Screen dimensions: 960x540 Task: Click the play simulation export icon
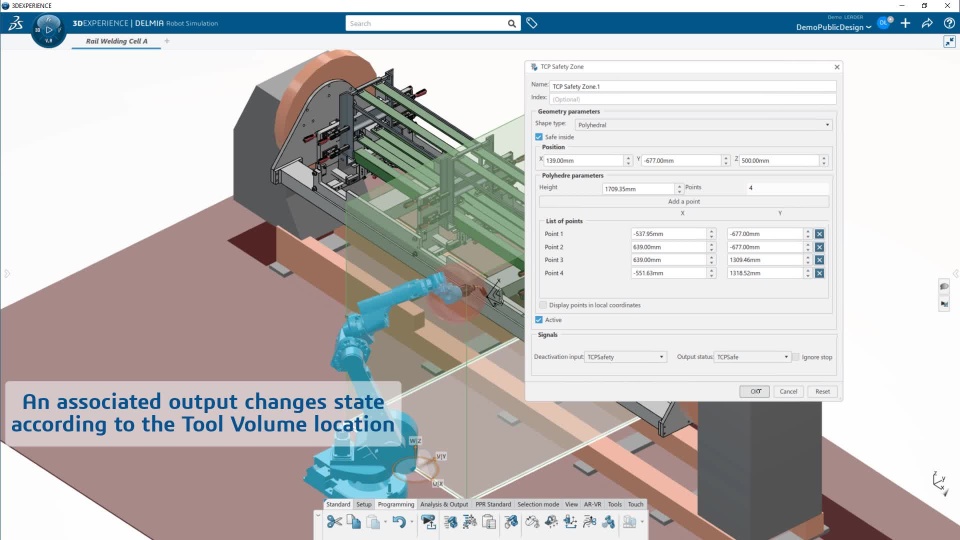pos(429,522)
